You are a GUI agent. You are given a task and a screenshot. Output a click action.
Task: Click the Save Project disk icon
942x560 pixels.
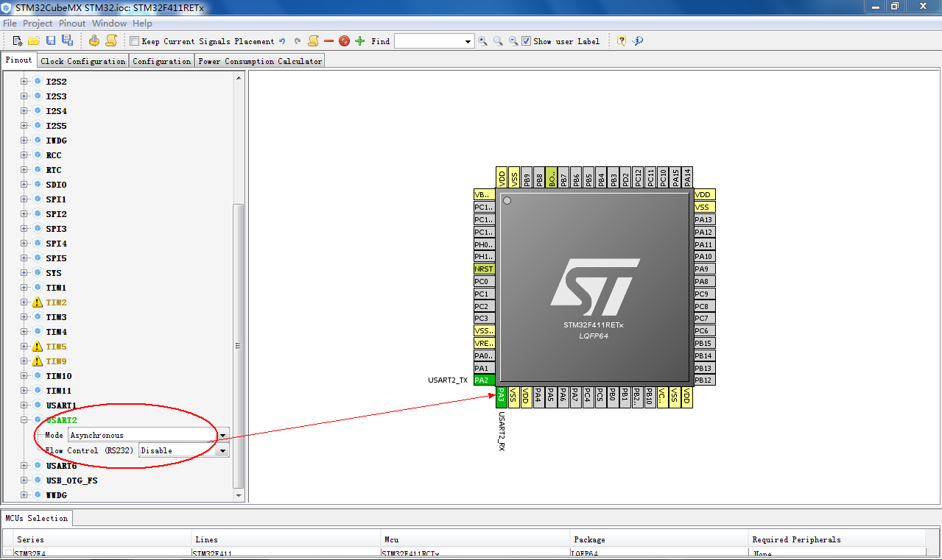pos(51,41)
